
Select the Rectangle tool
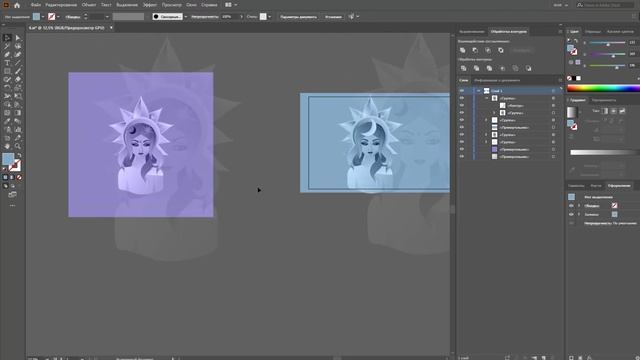click(x=7, y=71)
